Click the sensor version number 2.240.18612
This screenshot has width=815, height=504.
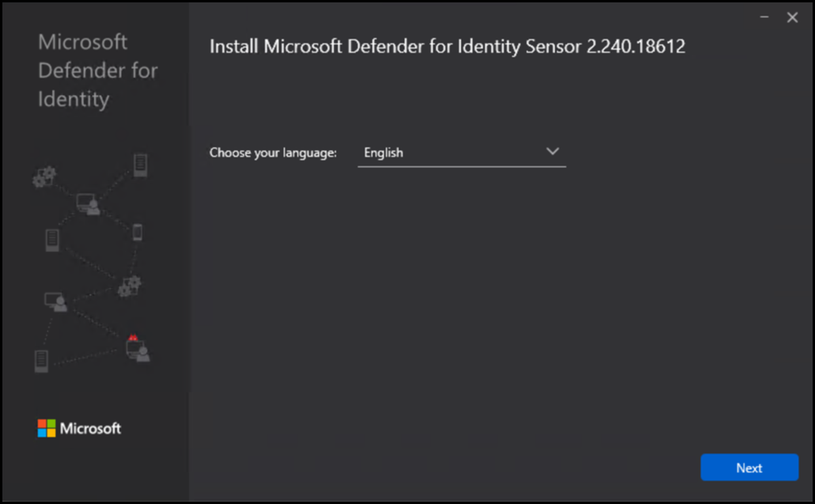(635, 47)
